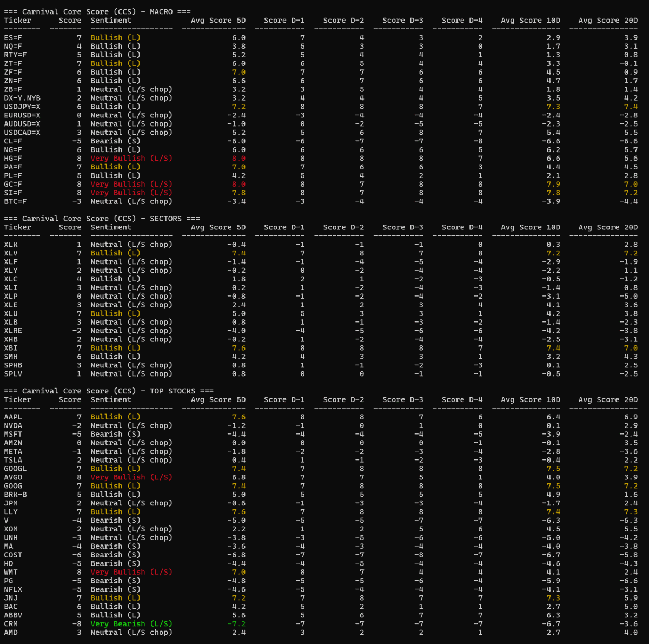Screen dimensions: 649x644
Task: Click the USDJPY=X ticker
Action: pyautogui.click(x=22, y=107)
